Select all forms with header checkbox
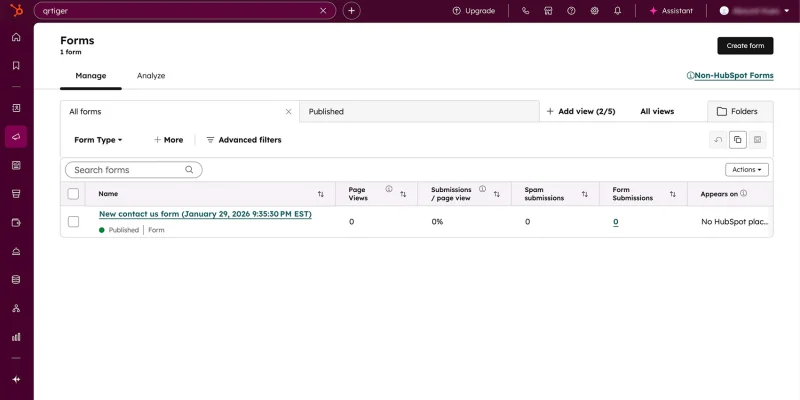Screen dimensions: 800x400 73,194
